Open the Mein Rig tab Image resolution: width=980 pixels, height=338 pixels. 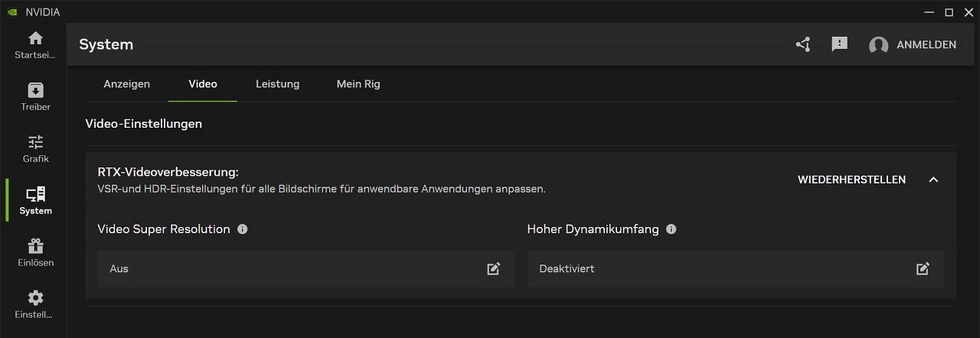click(358, 84)
